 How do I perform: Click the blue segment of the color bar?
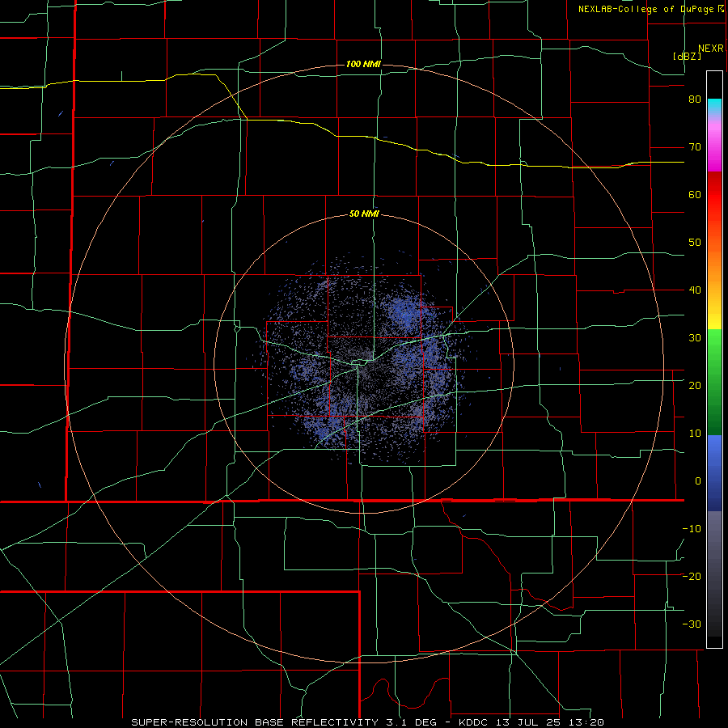(714, 472)
